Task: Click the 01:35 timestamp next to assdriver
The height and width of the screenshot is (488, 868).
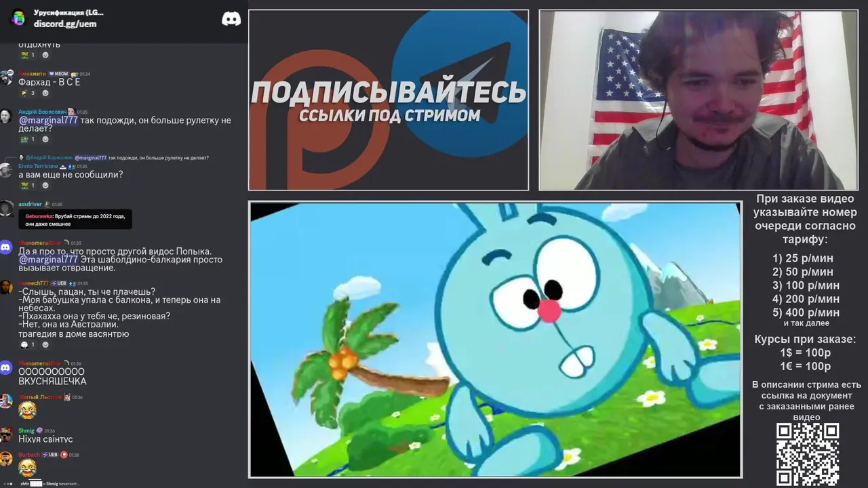Action: 57,204
